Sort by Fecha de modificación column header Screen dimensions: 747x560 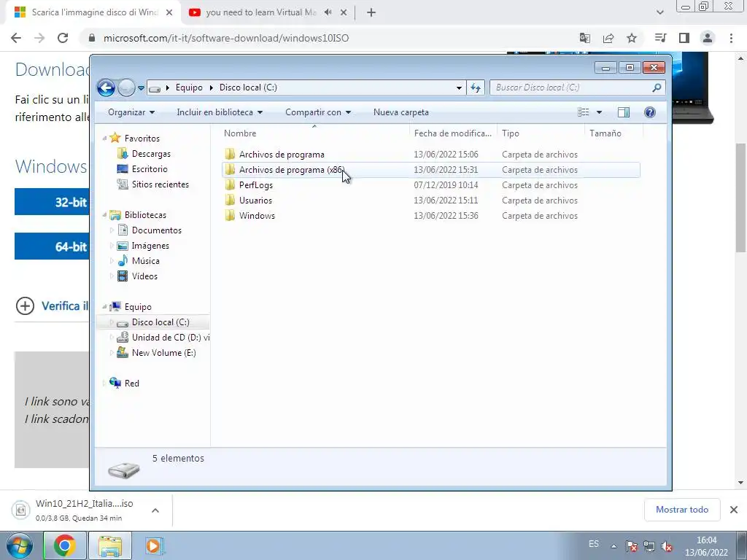click(x=452, y=133)
